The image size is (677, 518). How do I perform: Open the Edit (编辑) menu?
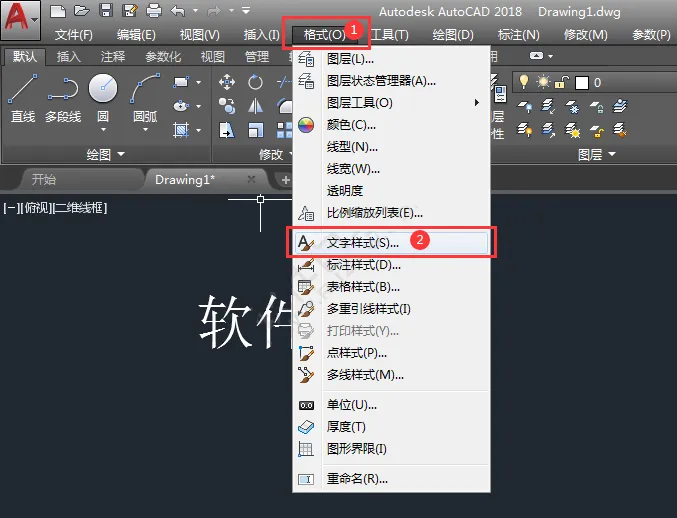pyautogui.click(x=136, y=35)
